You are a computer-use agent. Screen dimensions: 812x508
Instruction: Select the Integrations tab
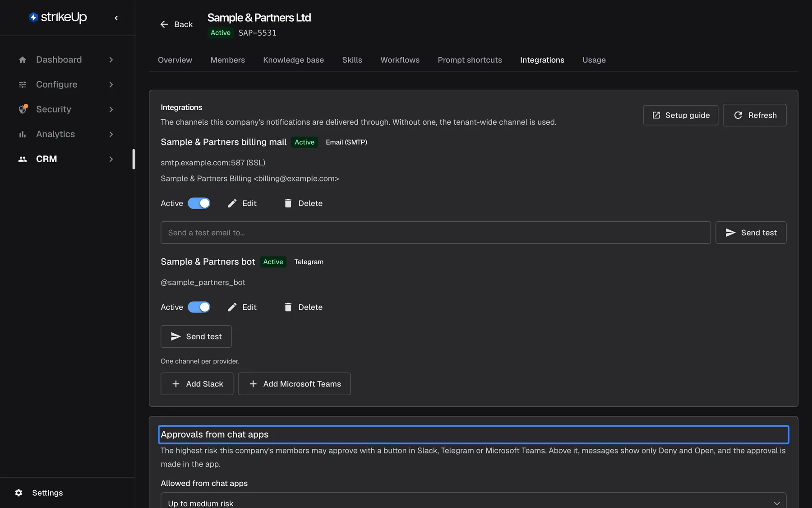click(542, 60)
